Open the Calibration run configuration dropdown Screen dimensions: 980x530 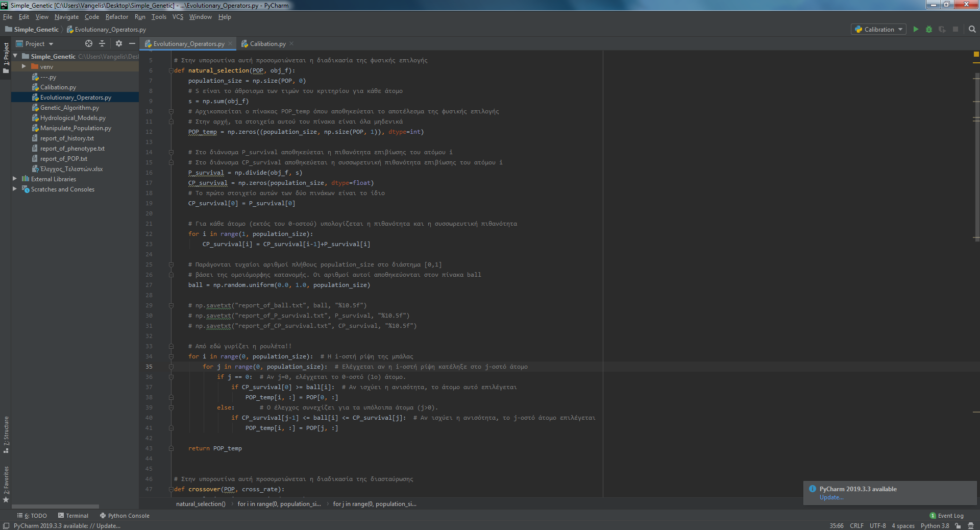click(878, 30)
